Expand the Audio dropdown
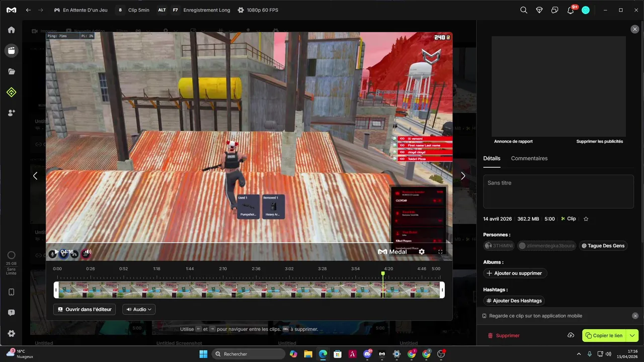This screenshot has width=644, height=362. point(139,309)
